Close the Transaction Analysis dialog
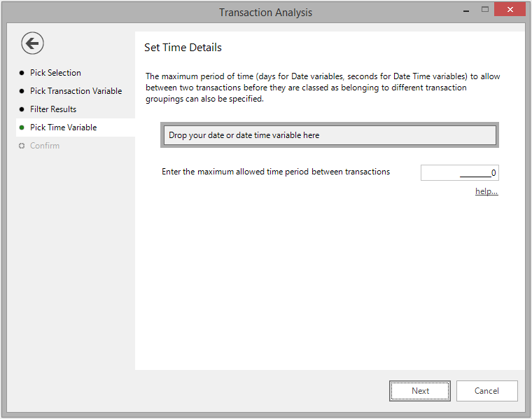532x419 pixels. (510, 10)
